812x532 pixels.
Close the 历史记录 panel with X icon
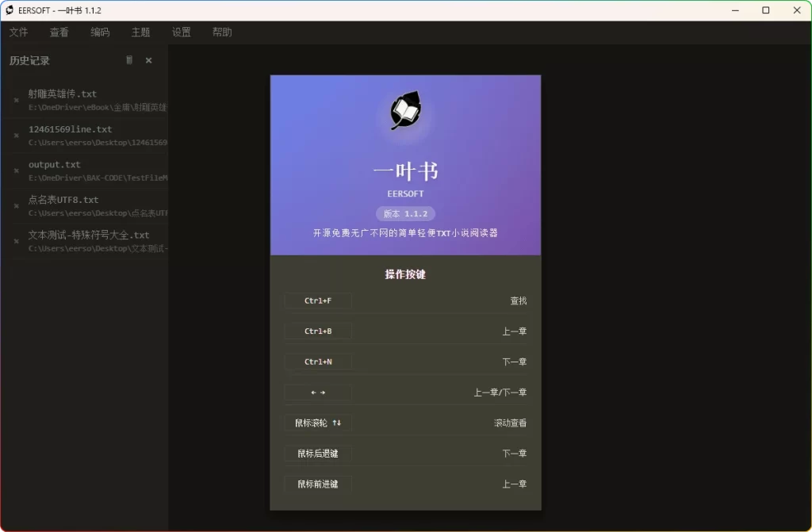click(148, 59)
